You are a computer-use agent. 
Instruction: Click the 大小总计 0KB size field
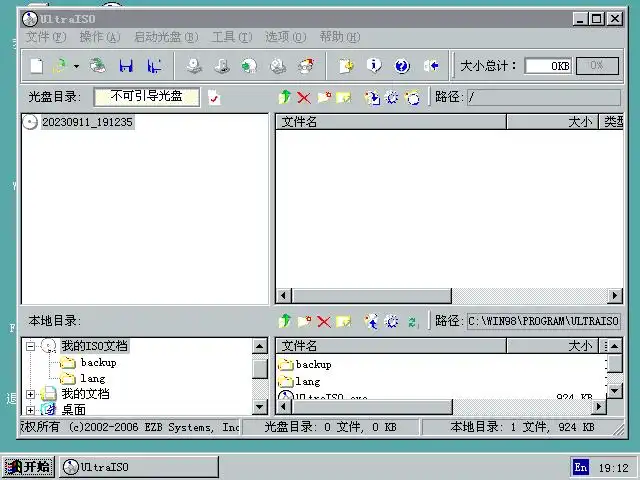[548, 66]
